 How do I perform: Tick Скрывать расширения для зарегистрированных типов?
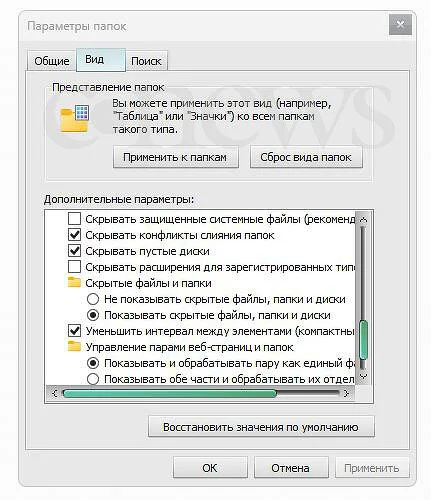tap(74, 267)
